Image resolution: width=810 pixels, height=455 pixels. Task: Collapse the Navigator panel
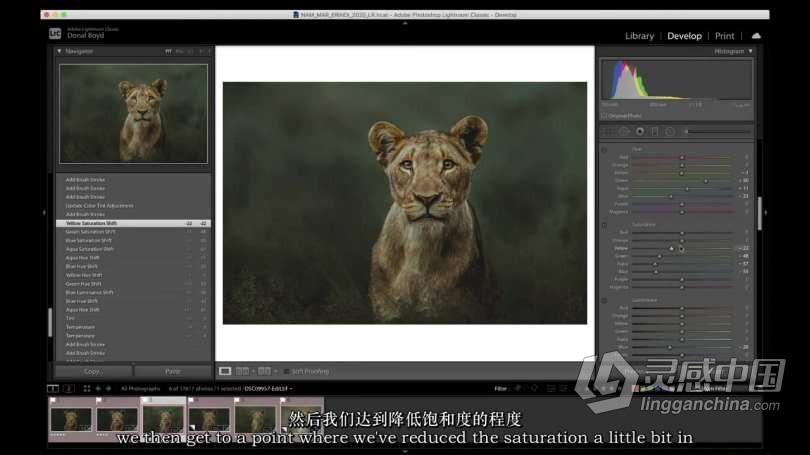click(59, 51)
